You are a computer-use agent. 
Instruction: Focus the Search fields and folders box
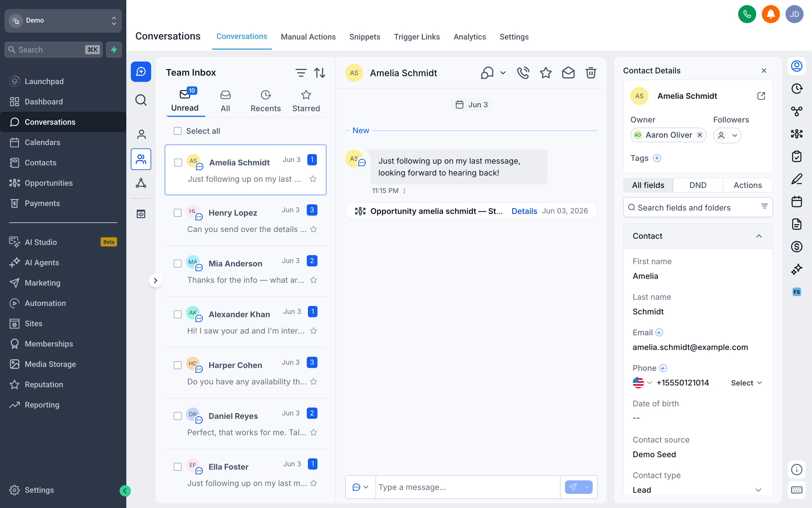[x=698, y=207]
